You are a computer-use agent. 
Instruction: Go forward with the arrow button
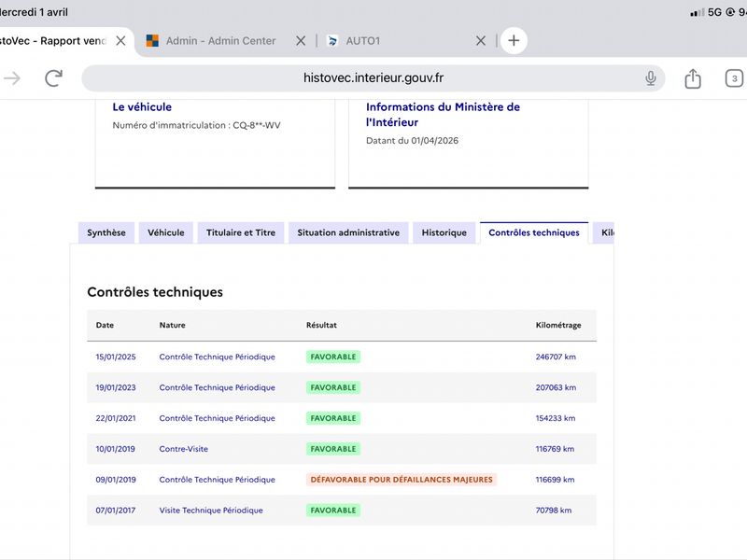11,78
